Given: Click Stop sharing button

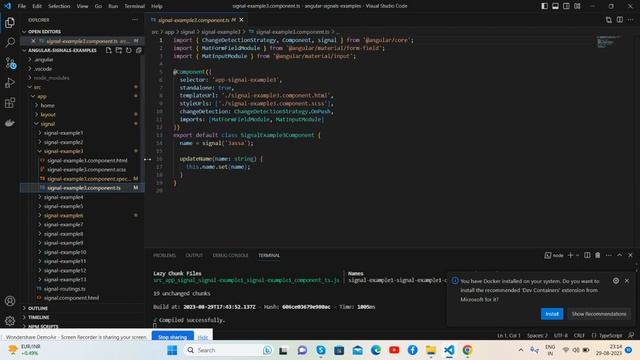Looking at the screenshot, I should (x=172, y=337).
